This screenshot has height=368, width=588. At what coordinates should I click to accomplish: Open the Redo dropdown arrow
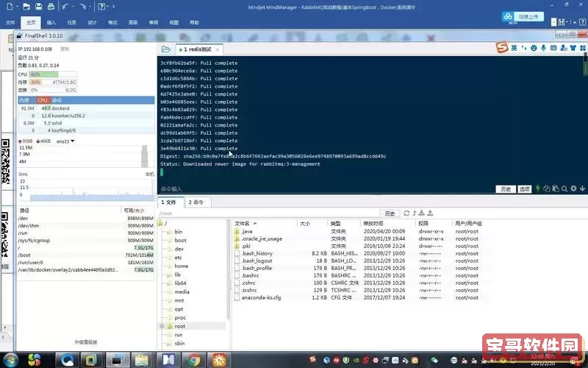(90, 7)
